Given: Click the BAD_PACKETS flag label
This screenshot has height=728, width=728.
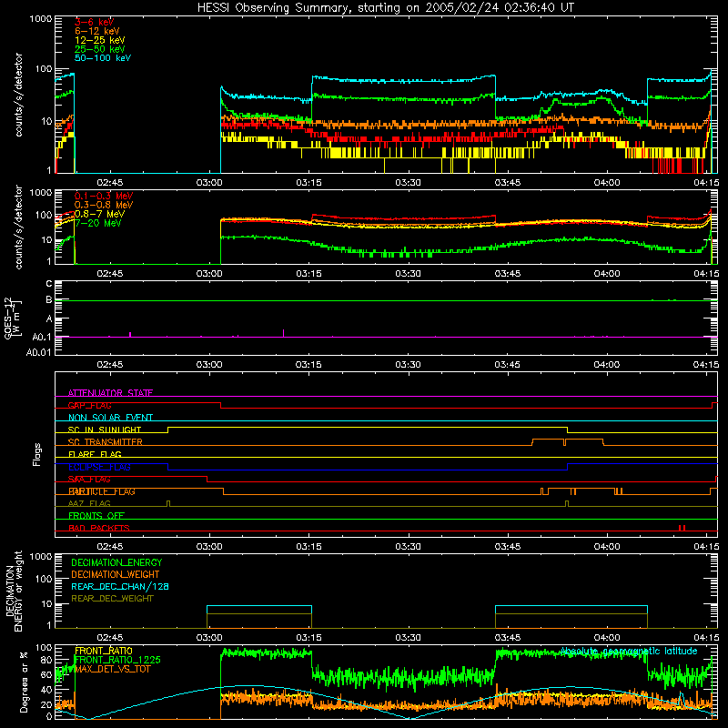Looking at the screenshot, I should (99, 528).
